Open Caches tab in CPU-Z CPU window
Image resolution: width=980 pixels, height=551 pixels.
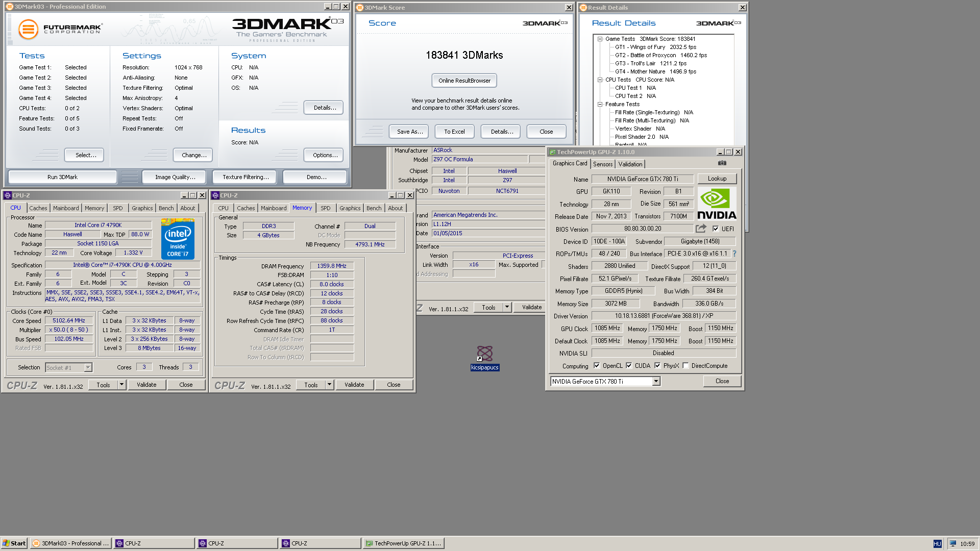coord(38,208)
